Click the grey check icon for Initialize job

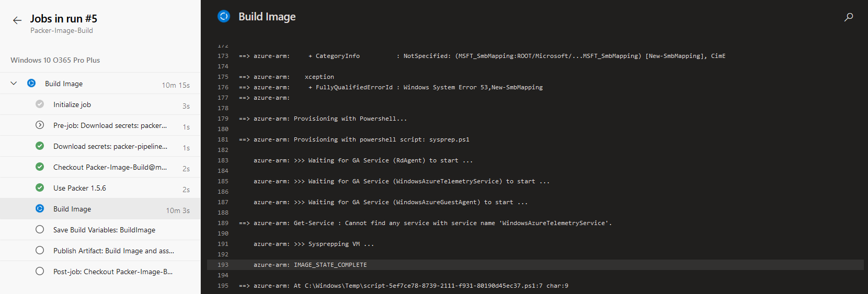point(40,104)
